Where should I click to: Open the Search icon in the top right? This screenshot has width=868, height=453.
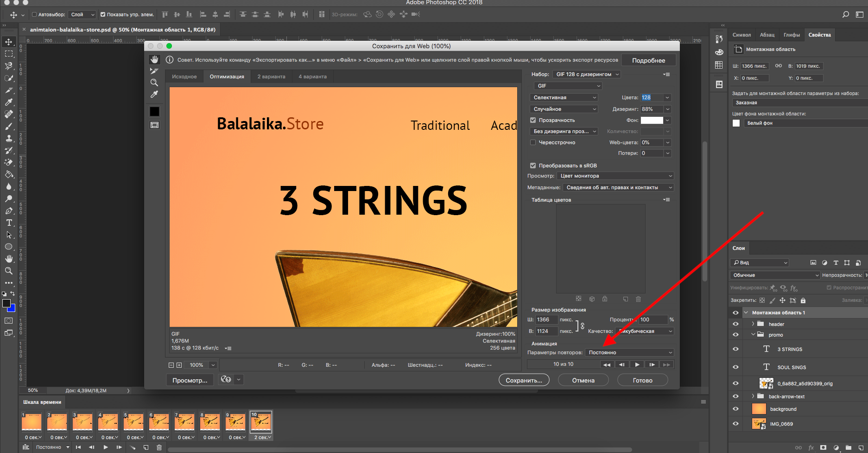[x=846, y=14]
